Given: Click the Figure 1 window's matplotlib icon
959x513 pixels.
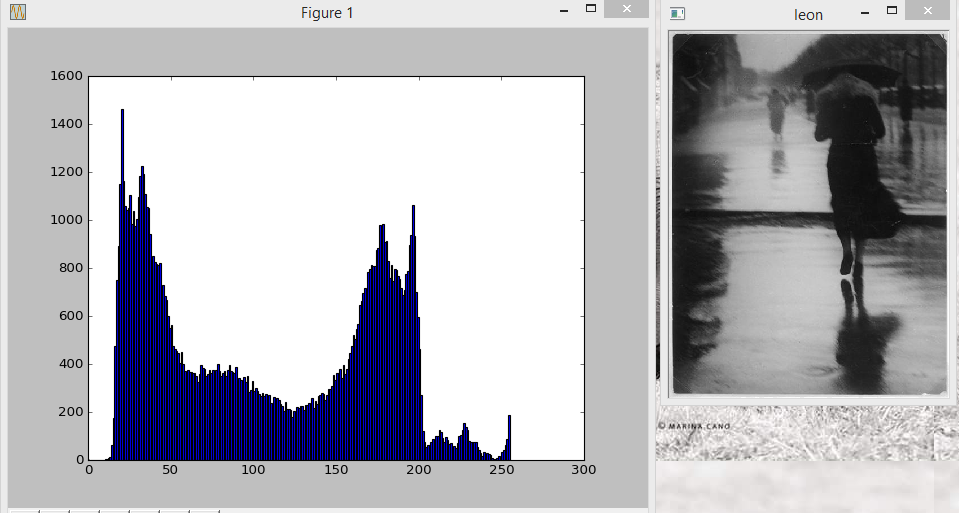Looking at the screenshot, I should (18, 12).
